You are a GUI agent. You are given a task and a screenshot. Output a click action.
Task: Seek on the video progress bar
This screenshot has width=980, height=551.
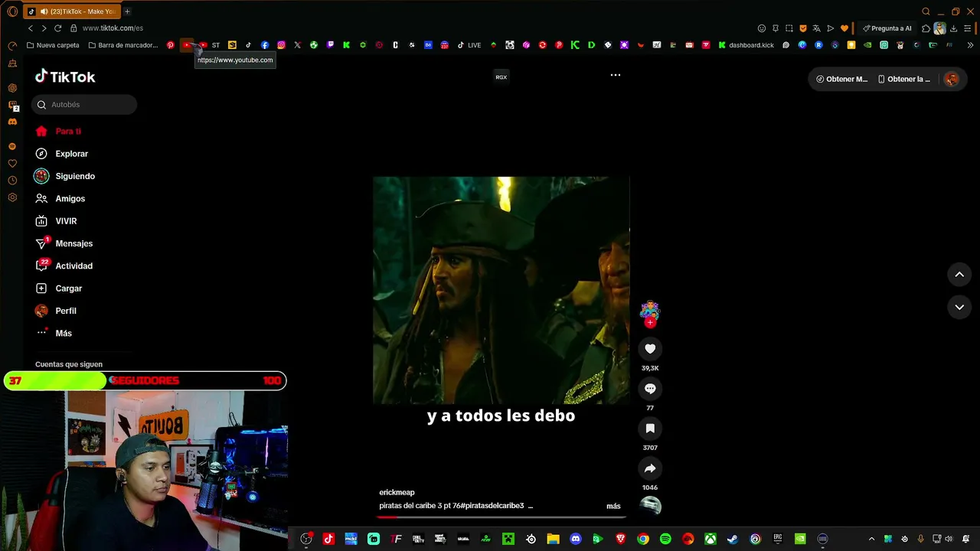click(501, 517)
